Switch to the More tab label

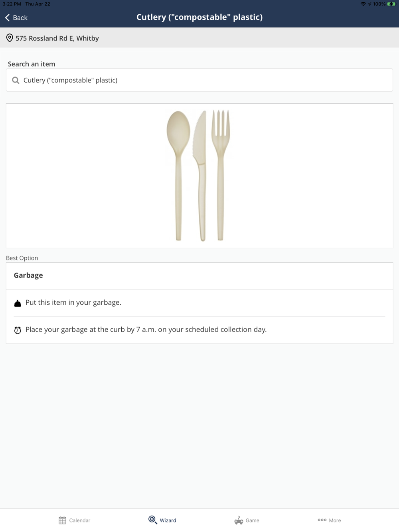[335, 520]
